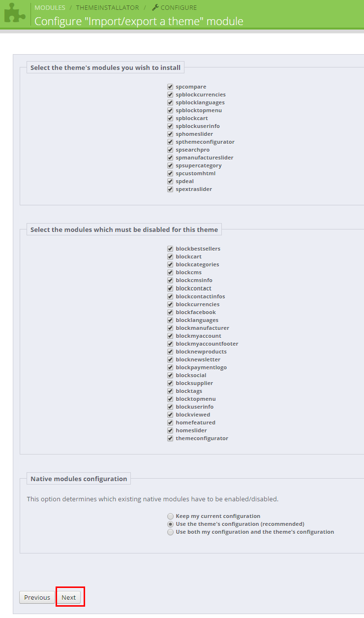Screen dimensions: 364x618
Task: Toggle the spextraslider checkbox
Action: [x=170, y=189]
